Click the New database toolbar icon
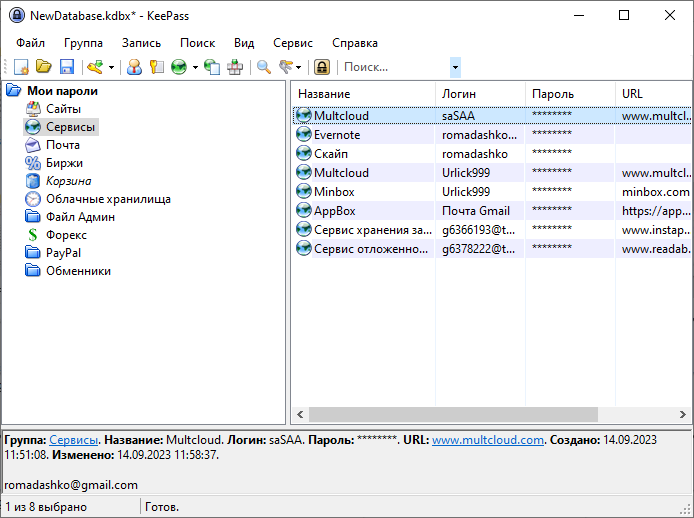This screenshot has width=694, height=518. tap(21, 67)
